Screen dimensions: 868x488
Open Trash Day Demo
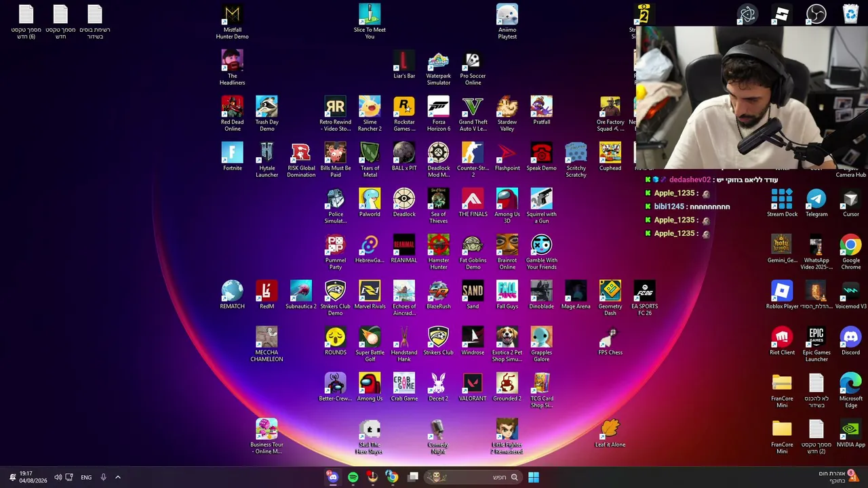(x=267, y=114)
